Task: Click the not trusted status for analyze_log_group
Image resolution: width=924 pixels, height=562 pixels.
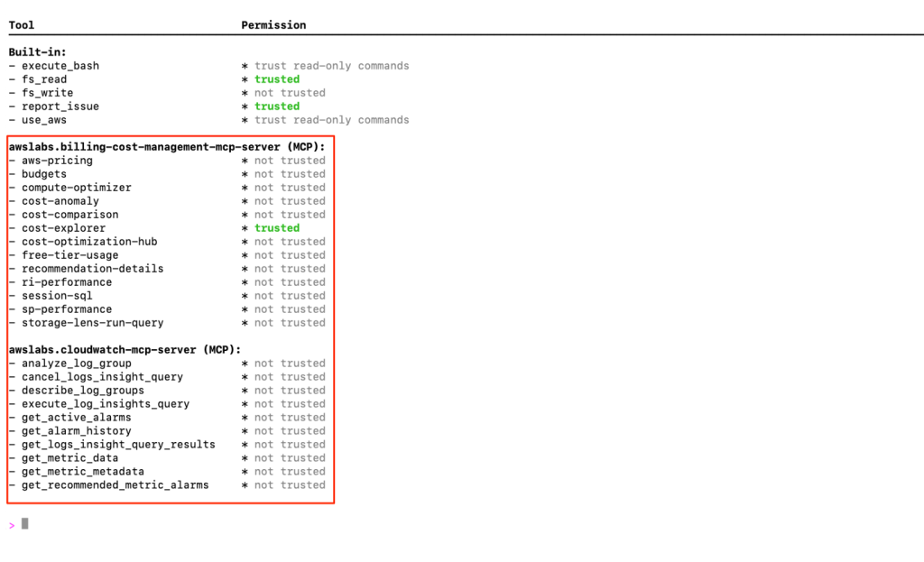Action: pyautogui.click(x=290, y=364)
